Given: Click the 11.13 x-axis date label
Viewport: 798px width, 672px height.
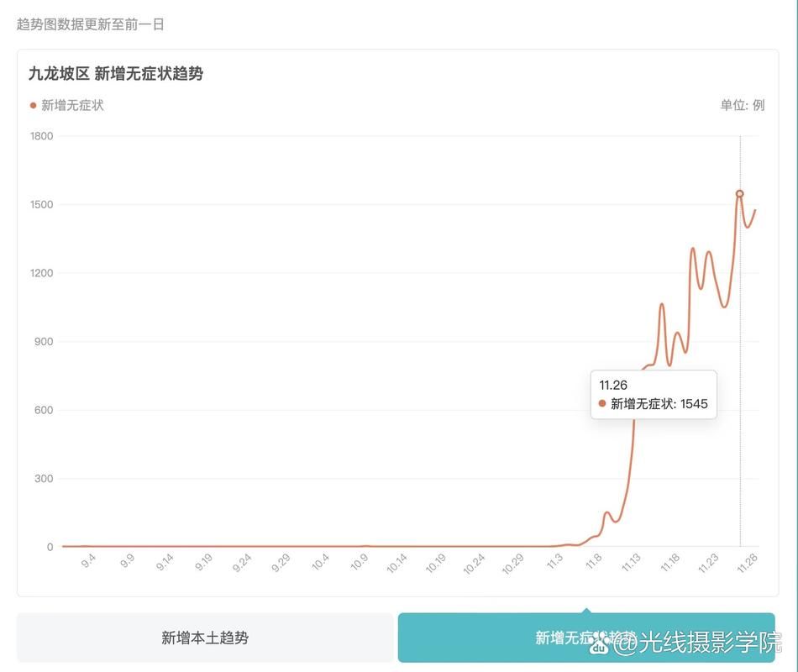Looking at the screenshot, I should 631,563.
